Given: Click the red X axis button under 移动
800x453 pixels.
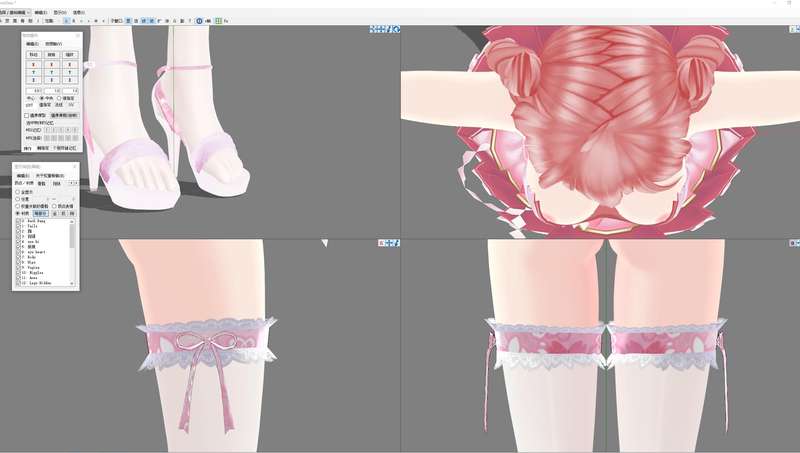Looking at the screenshot, I should pyautogui.click(x=33, y=64).
